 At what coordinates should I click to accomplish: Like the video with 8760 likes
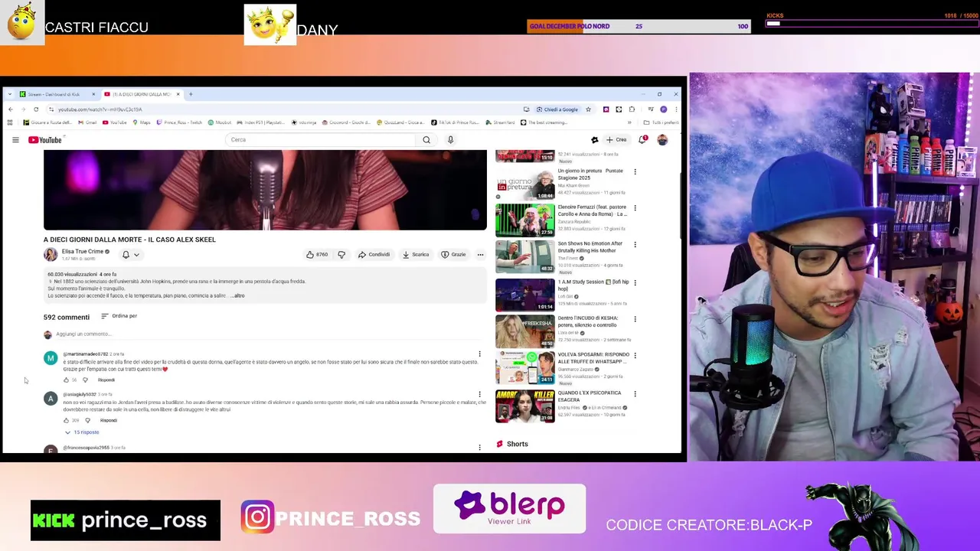tap(317, 255)
